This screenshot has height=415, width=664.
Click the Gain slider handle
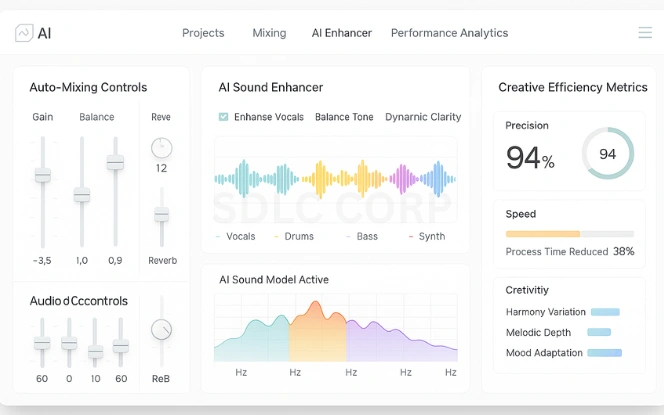point(42,175)
